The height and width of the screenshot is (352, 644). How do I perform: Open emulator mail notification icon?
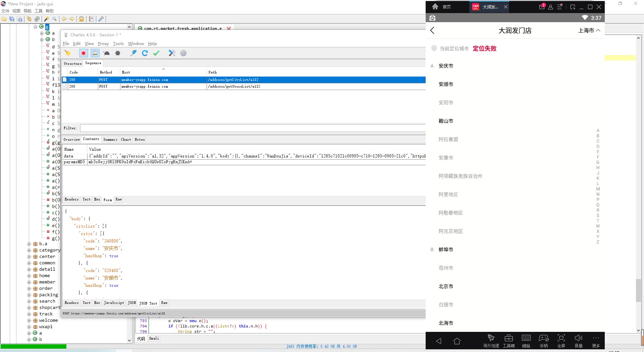(542, 7)
